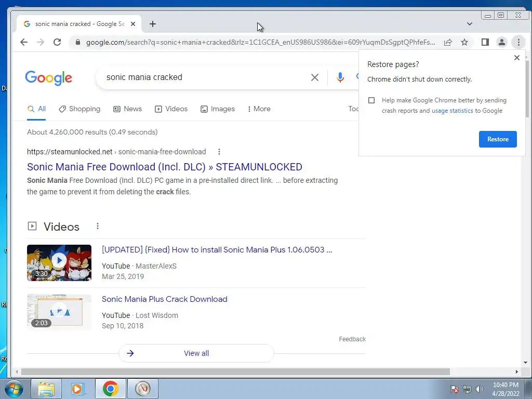The height and width of the screenshot is (399, 532).
Task: Open the Chrome profile avatar icon
Action: [501, 42]
